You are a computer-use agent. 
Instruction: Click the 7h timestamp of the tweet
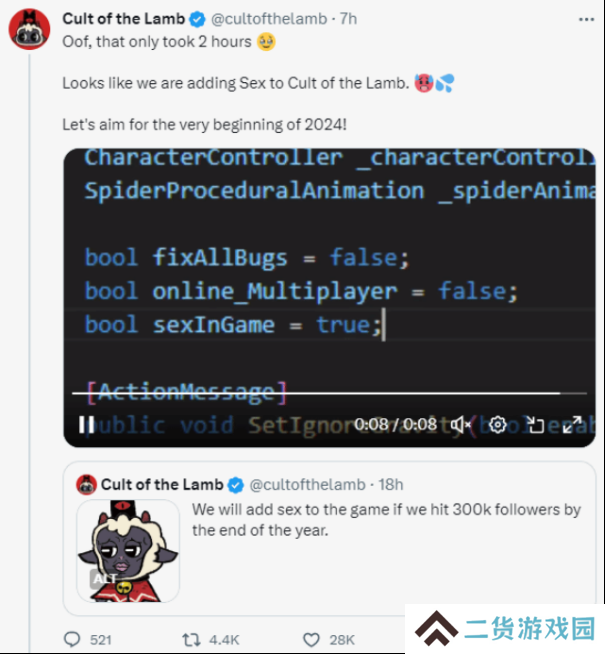click(x=348, y=19)
